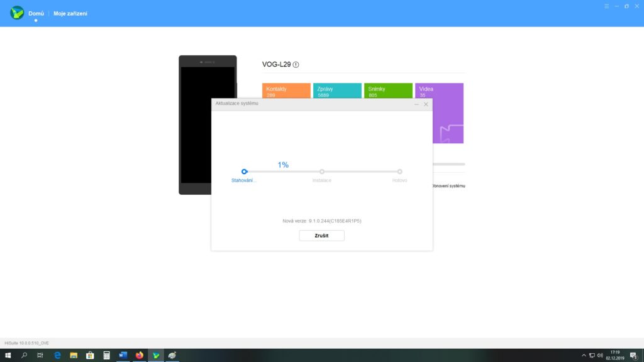The image size is (644, 362).
Task: Open Microsoft Store from taskbar
Action: 90,356
